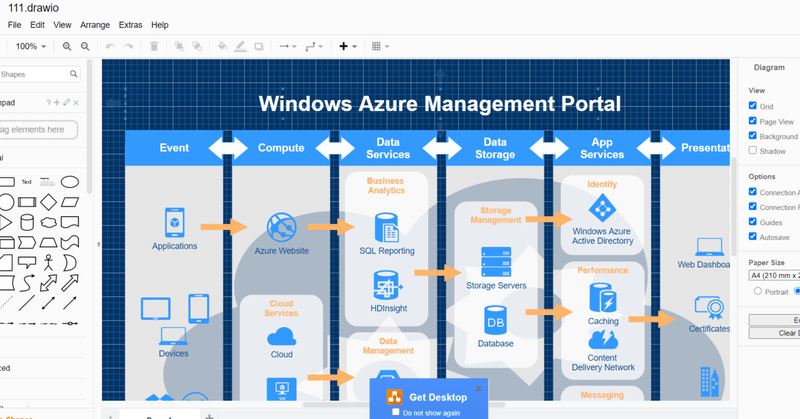
Task: Select the ellipse shape in palette
Action: click(70, 182)
